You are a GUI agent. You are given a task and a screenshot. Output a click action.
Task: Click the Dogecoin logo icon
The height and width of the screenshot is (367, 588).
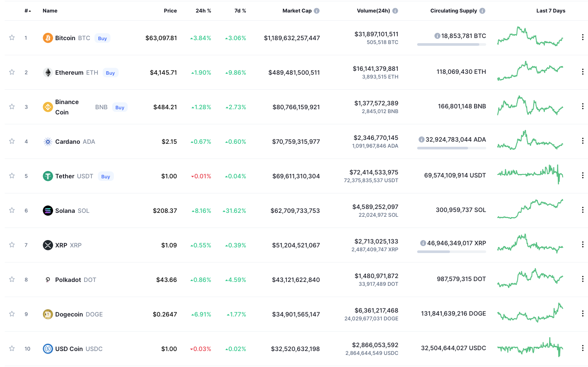[x=48, y=314]
